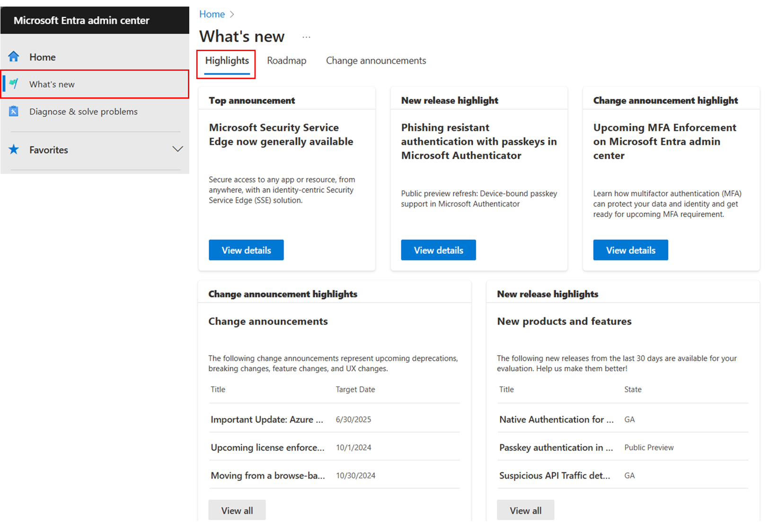Screen dimensions: 768x532
Task: Click the 6/30/2025 target date cell
Action: (x=353, y=419)
